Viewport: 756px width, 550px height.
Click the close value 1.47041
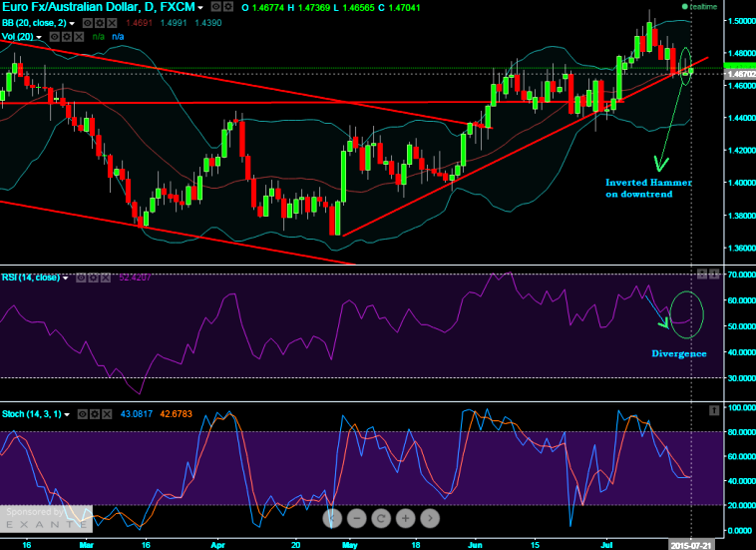(404, 8)
